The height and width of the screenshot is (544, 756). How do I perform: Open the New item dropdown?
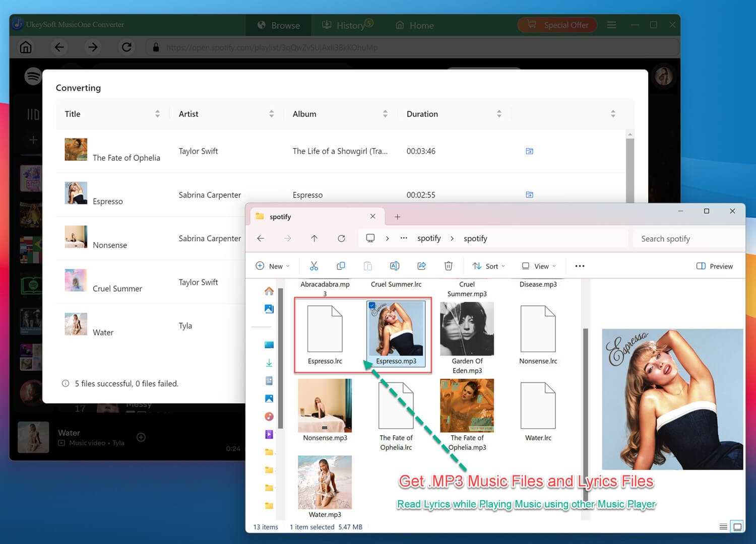(x=273, y=266)
